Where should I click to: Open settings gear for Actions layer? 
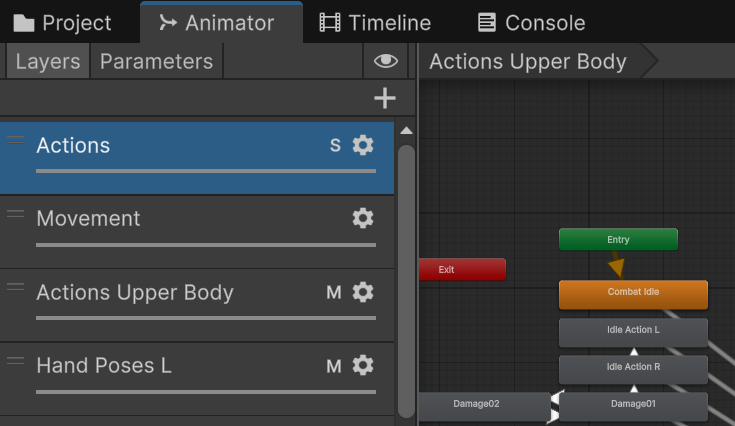tap(363, 145)
